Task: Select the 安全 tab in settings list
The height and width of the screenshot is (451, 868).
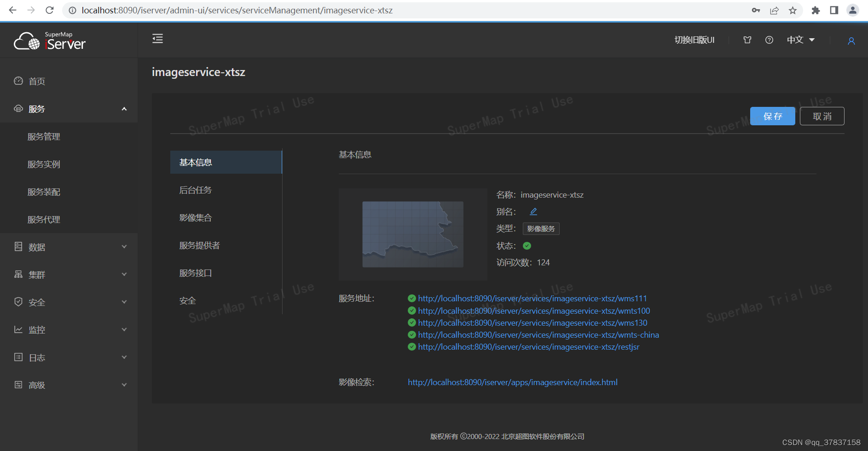Action: click(226, 300)
